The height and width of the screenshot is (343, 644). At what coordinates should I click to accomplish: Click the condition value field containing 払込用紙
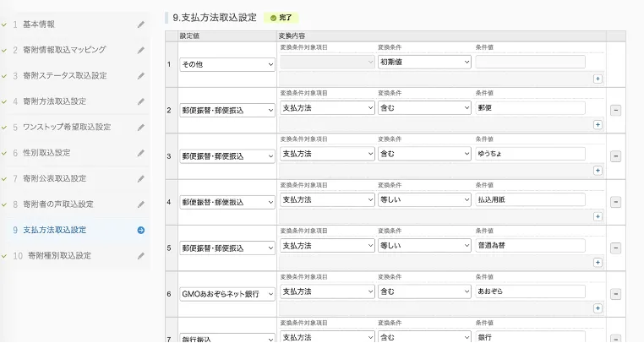(x=530, y=200)
